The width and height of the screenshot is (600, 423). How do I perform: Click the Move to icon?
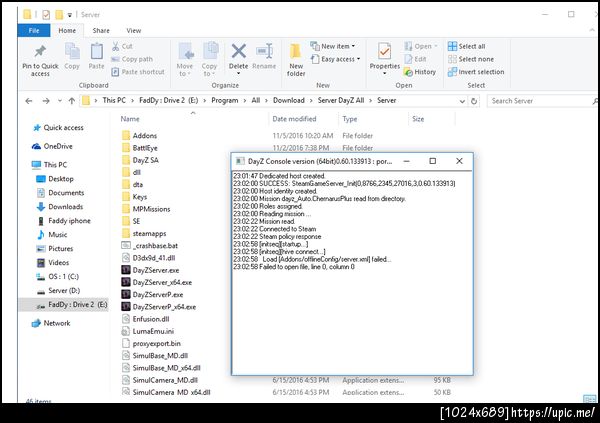click(186, 51)
